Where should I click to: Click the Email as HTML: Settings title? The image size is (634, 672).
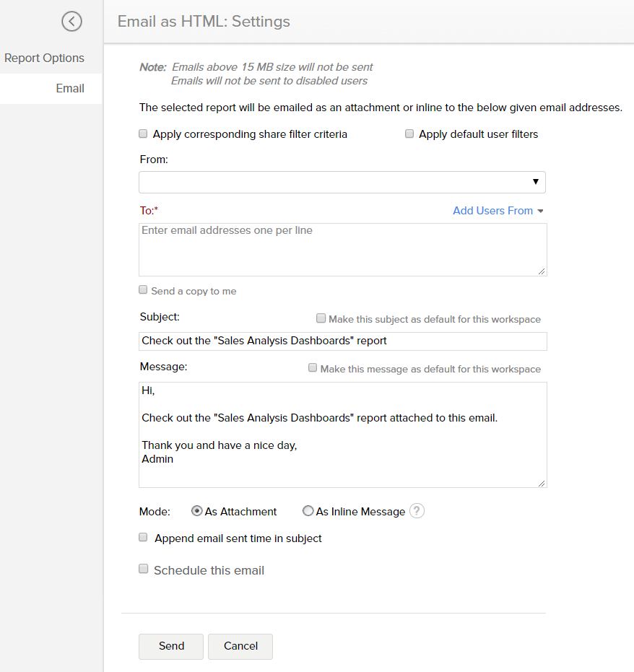pos(204,22)
